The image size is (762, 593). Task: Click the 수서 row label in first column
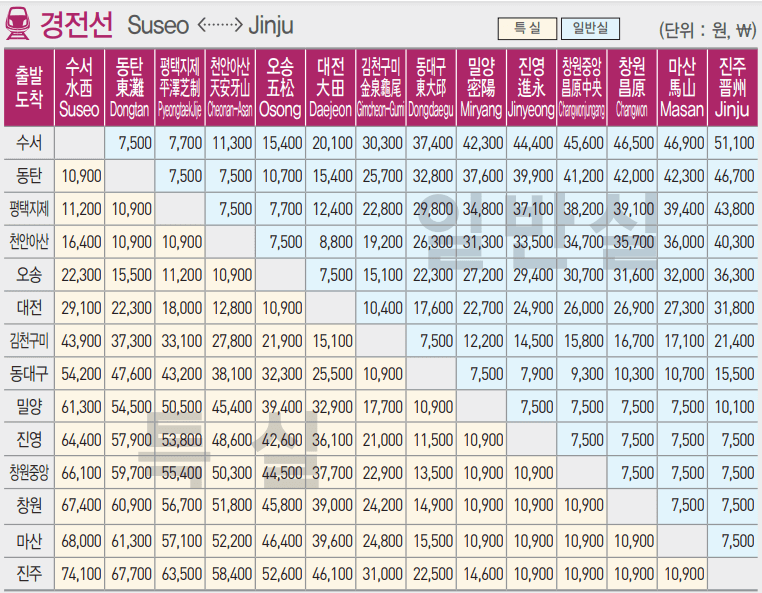pyautogui.click(x=29, y=143)
